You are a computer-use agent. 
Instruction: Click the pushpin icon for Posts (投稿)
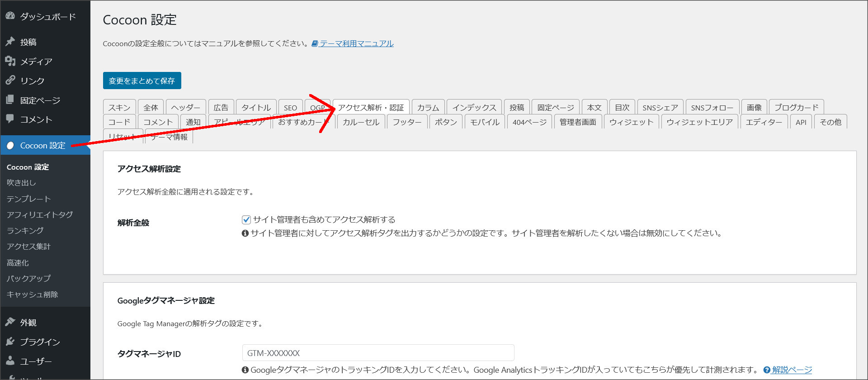pos(10,42)
